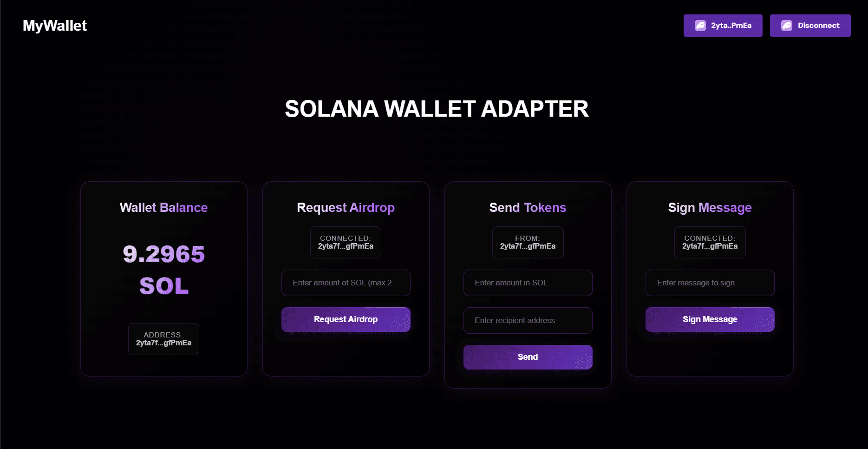
Task: Click the MyWallet logo in the top left
Action: 55,26
